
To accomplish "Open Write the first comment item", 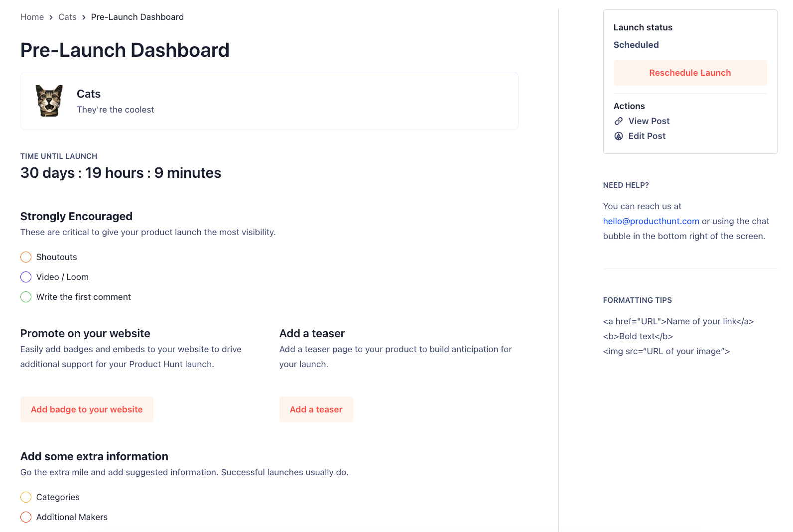I will pos(84,297).
